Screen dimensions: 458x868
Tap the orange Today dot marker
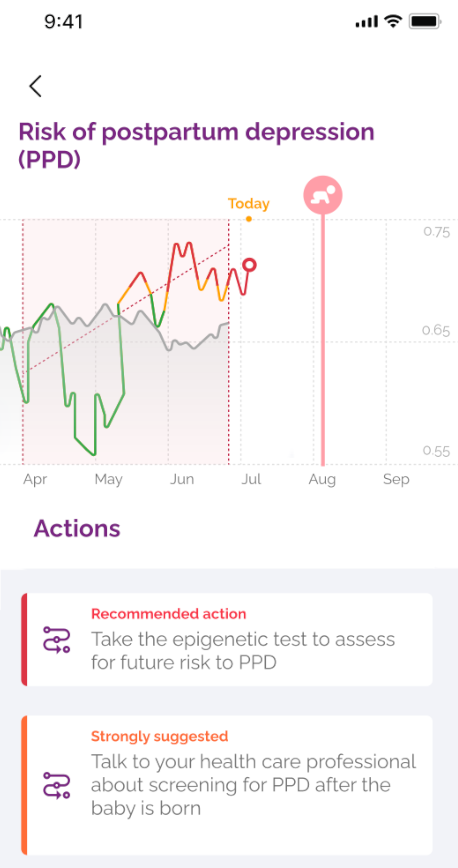[249, 219]
